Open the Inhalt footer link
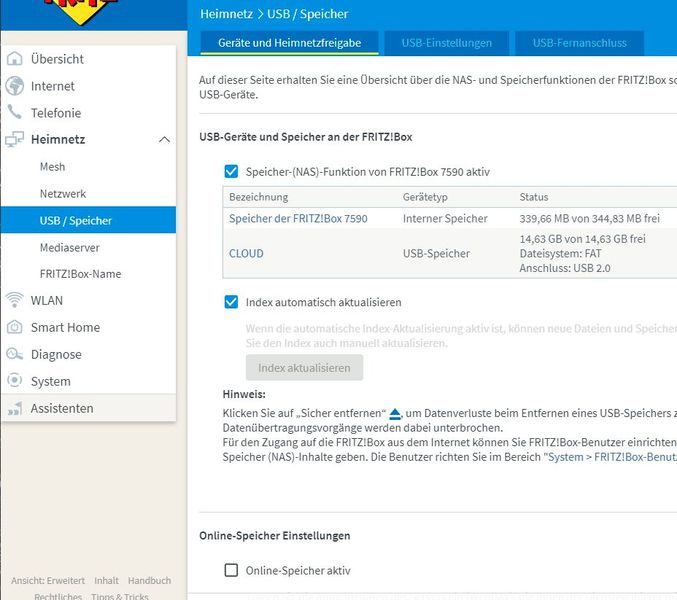This screenshot has width=677, height=600. 106,581
